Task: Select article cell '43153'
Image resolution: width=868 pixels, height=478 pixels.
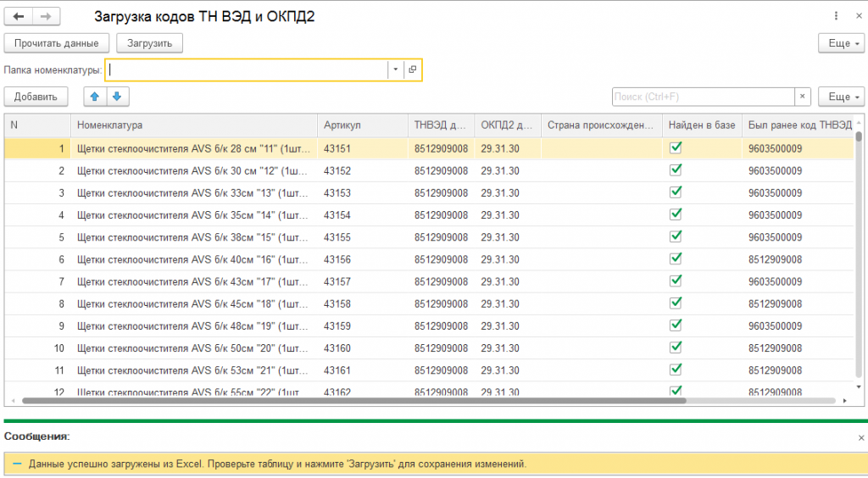Action: click(x=363, y=193)
